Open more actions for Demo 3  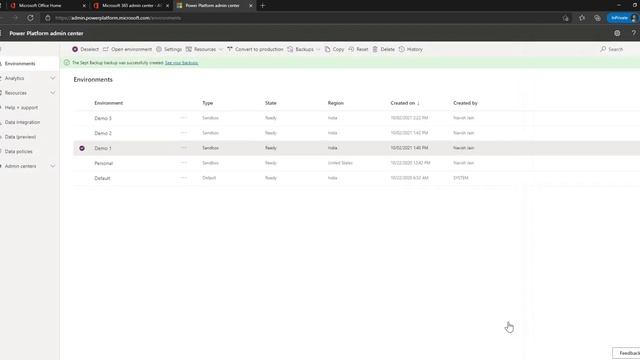184,118
